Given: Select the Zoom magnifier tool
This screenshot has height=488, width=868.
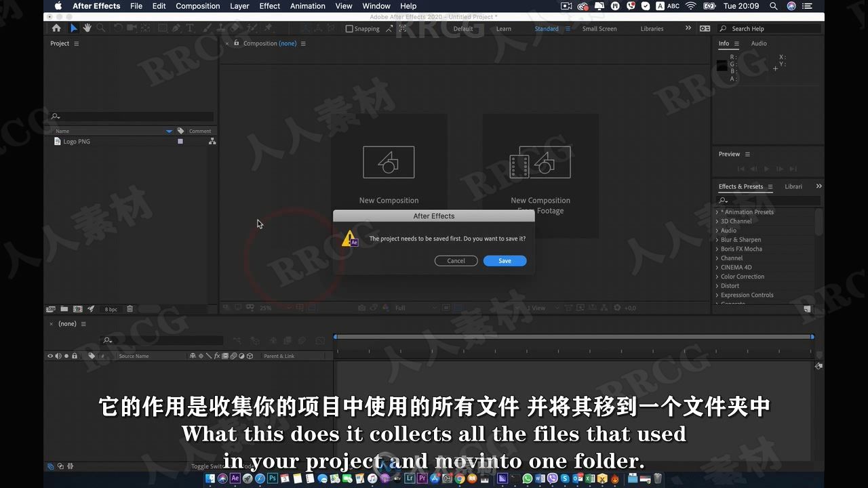Looking at the screenshot, I should click(100, 28).
